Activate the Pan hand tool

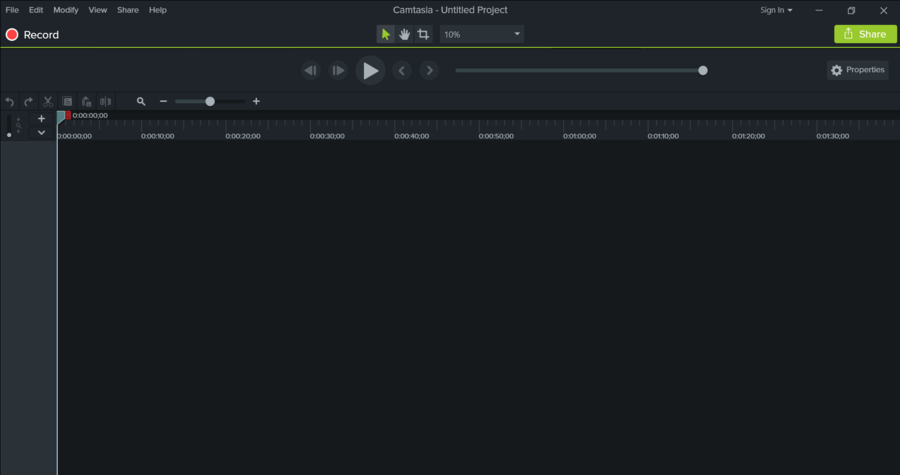coord(404,34)
